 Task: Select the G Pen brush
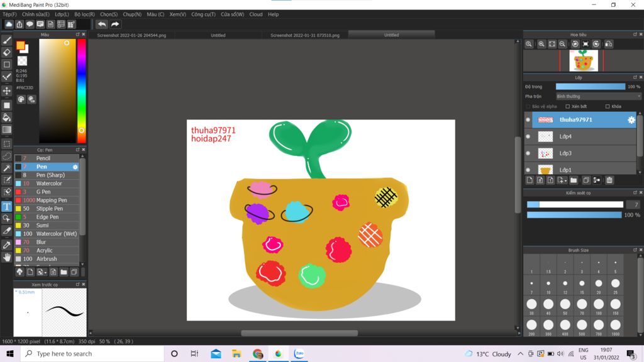[x=47, y=192]
